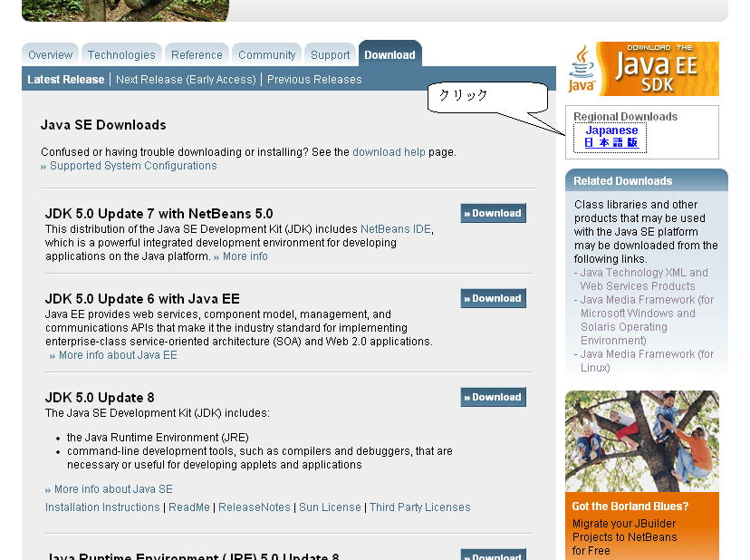Screen dimensions: 750x560
Task: Click the Related Downloads header
Action: 647,181
